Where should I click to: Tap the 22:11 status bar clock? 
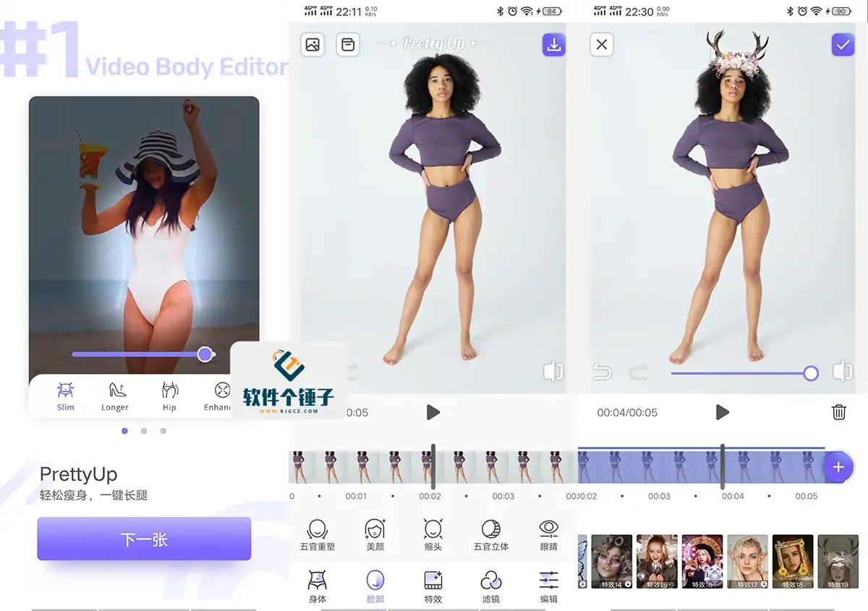pos(349,11)
